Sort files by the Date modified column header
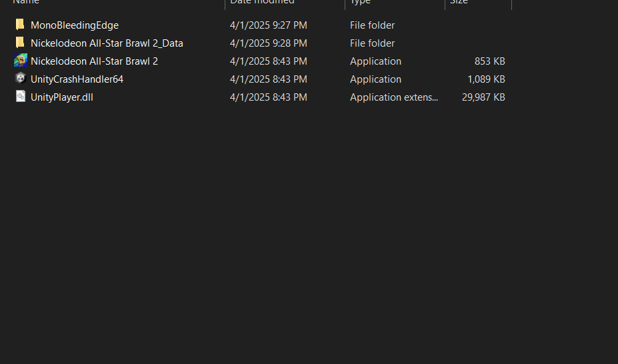 [x=262, y=3]
